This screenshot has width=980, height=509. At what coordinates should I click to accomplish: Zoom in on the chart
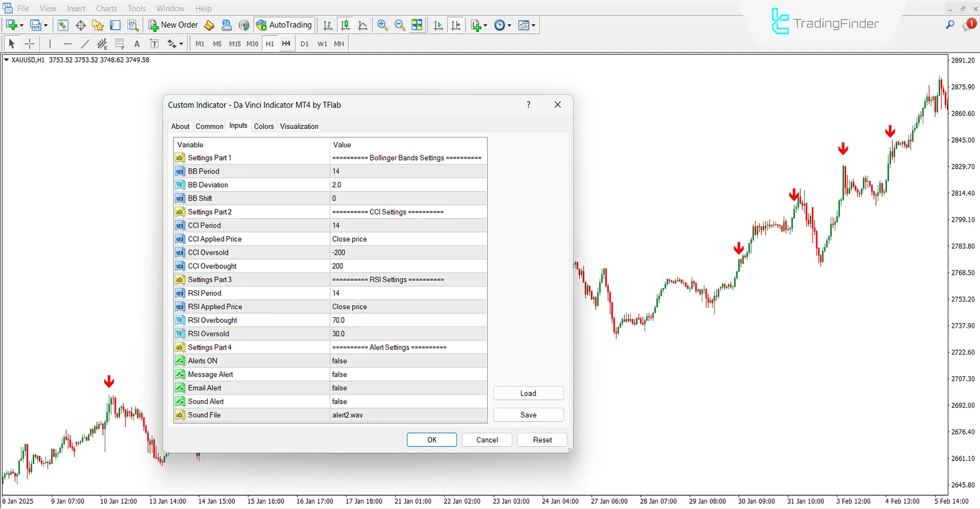382,25
